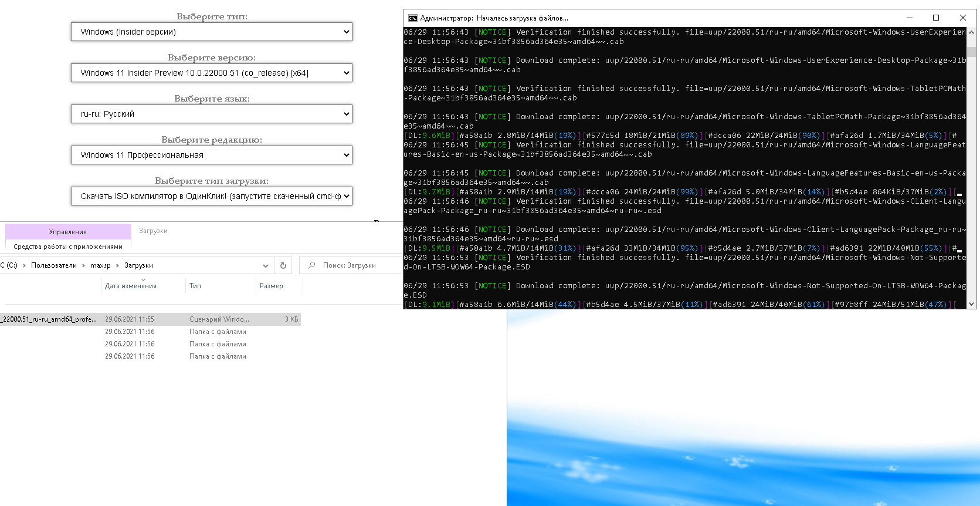The image size is (980, 506).
Task: Click the Выберите язык label
Action: pyautogui.click(x=212, y=99)
